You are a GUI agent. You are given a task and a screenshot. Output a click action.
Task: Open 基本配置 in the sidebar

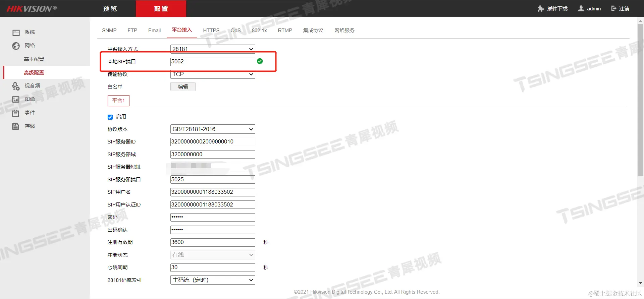pyautogui.click(x=34, y=59)
